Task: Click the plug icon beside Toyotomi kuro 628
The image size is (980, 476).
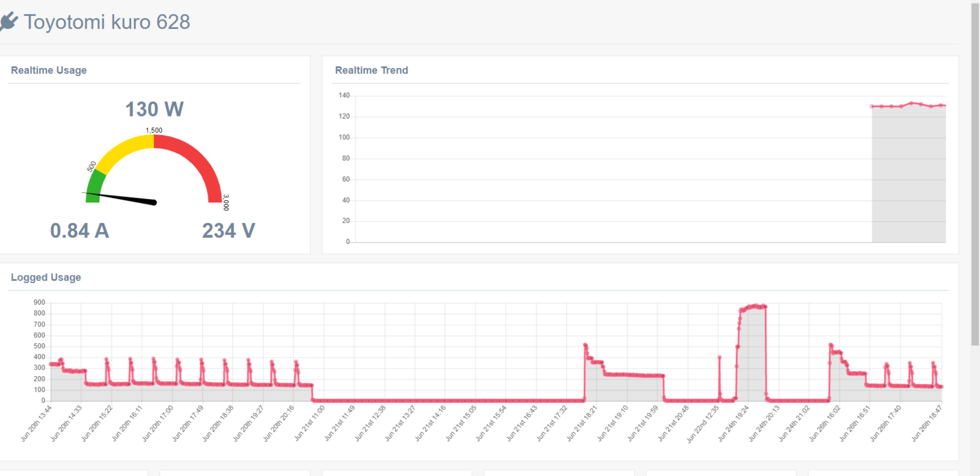Action: pyautogui.click(x=8, y=22)
